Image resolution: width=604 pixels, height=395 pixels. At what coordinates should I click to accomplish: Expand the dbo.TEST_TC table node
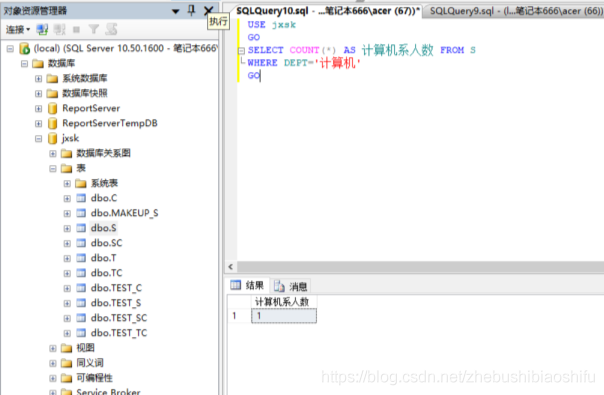tap(67, 333)
